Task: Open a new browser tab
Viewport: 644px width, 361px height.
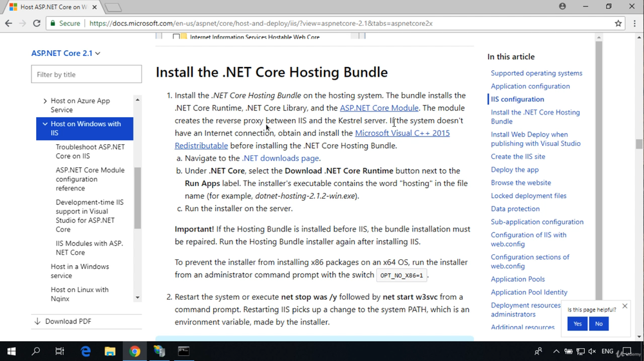Action: [x=113, y=7]
